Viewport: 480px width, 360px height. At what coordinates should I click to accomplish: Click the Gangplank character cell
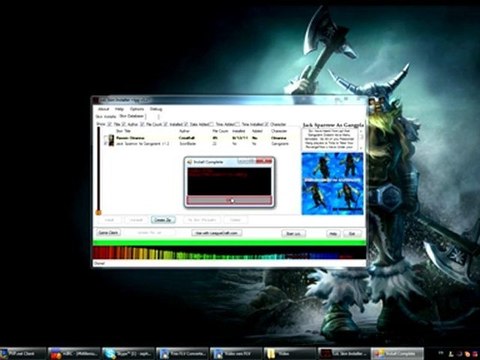point(279,144)
